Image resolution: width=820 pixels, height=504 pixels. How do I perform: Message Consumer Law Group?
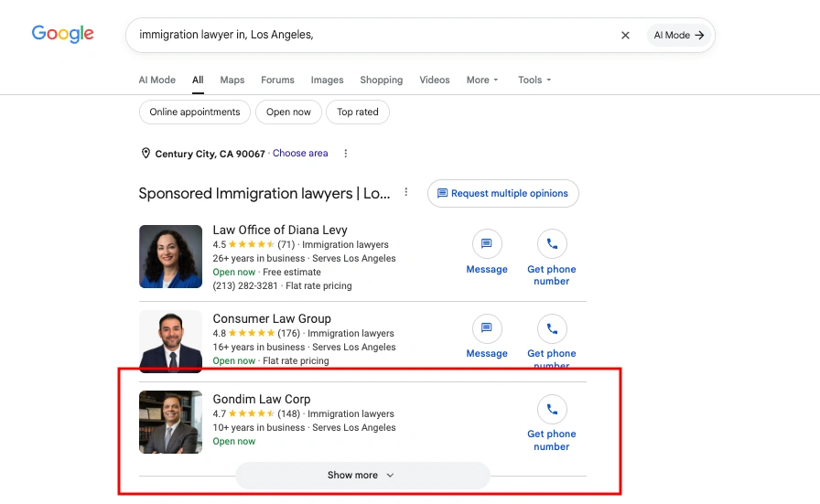point(487,337)
